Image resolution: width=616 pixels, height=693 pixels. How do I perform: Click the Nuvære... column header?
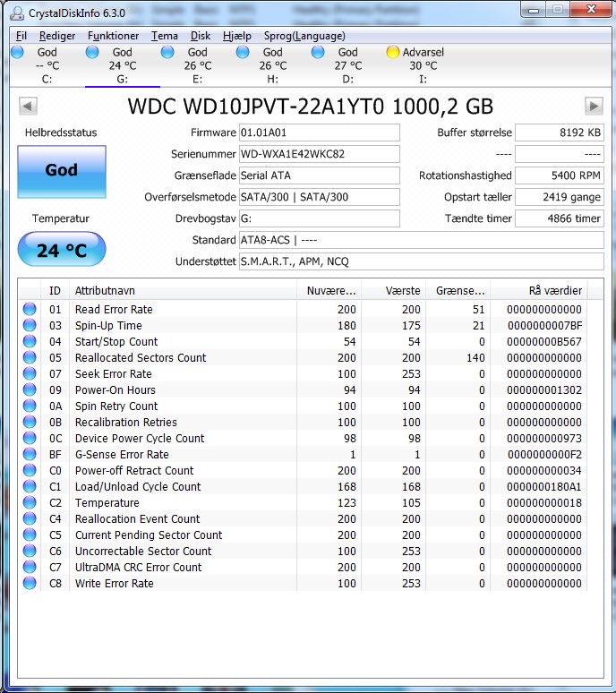click(x=329, y=290)
